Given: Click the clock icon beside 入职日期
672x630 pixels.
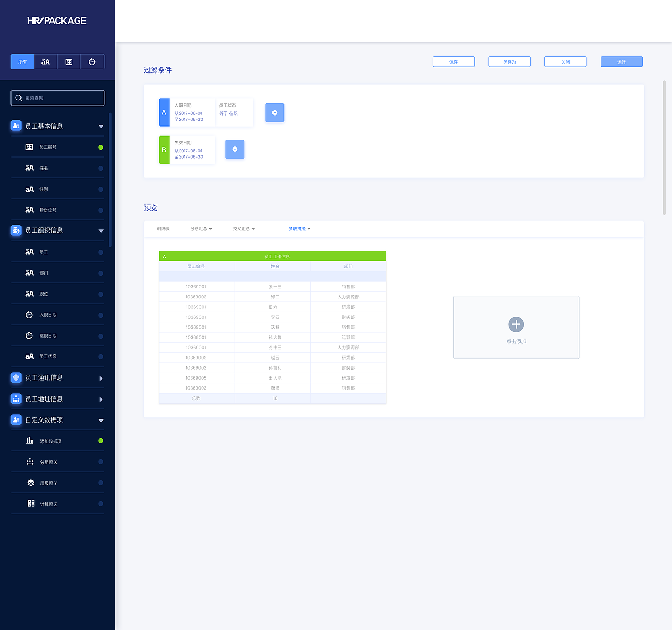Looking at the screenshot, I should 29,315.
